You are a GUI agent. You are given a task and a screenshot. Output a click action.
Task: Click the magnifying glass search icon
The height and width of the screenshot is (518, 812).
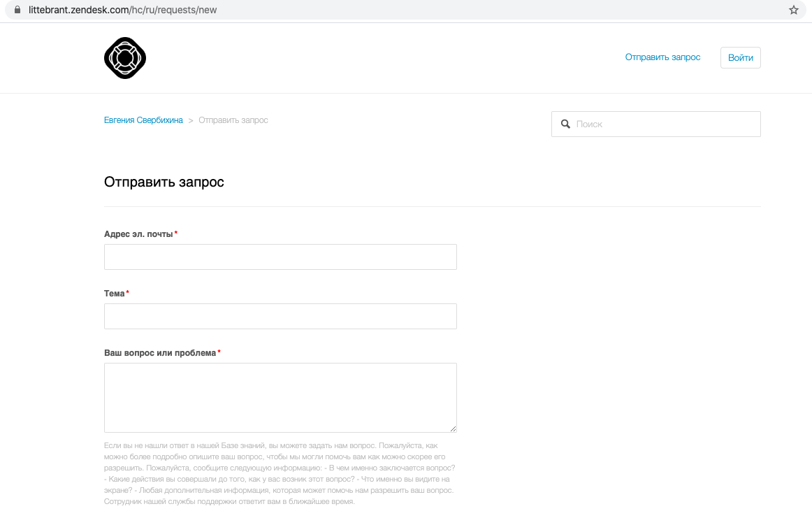(x=565, y=124)
